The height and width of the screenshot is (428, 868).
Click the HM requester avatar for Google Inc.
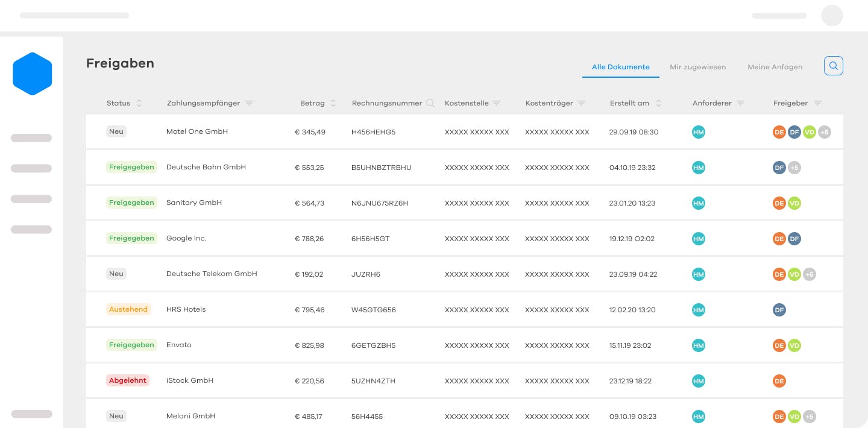point(699,239)
